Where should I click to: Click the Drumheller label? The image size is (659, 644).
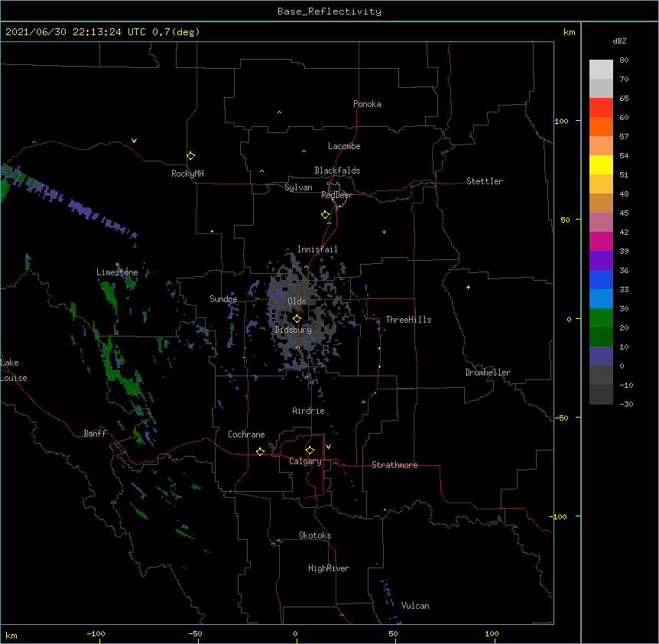[488, 372]
